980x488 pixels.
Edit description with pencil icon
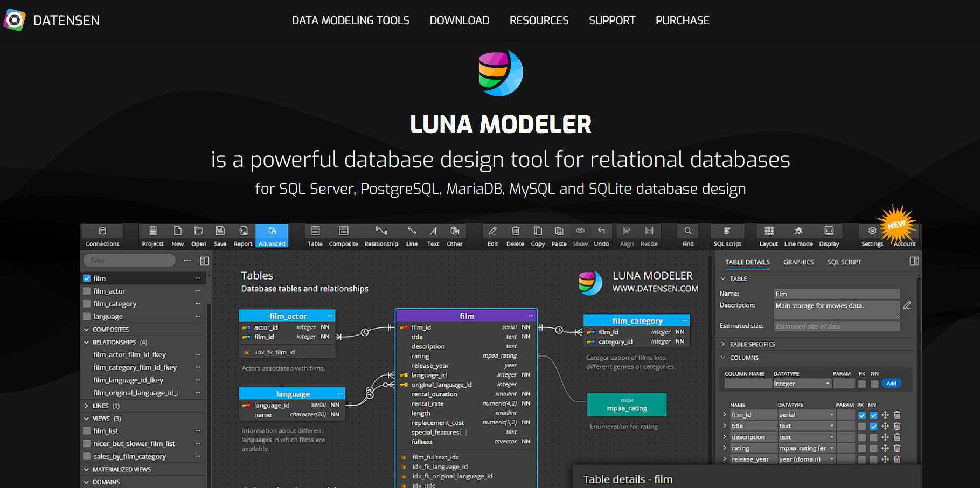(x=907, y=305)
